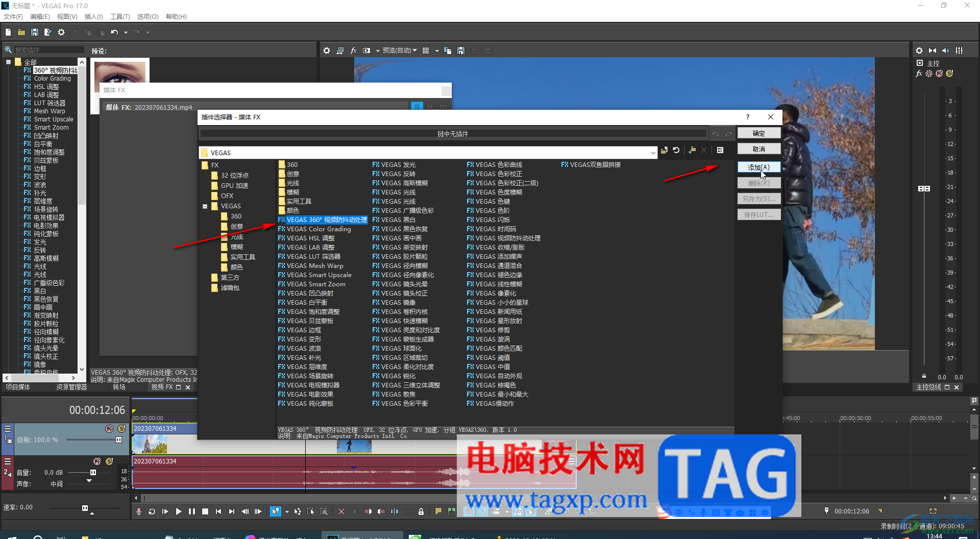This screenshot has width=980, height=539.
Task: Switch to the 转场 tab
Action: (x=119, y=387)
